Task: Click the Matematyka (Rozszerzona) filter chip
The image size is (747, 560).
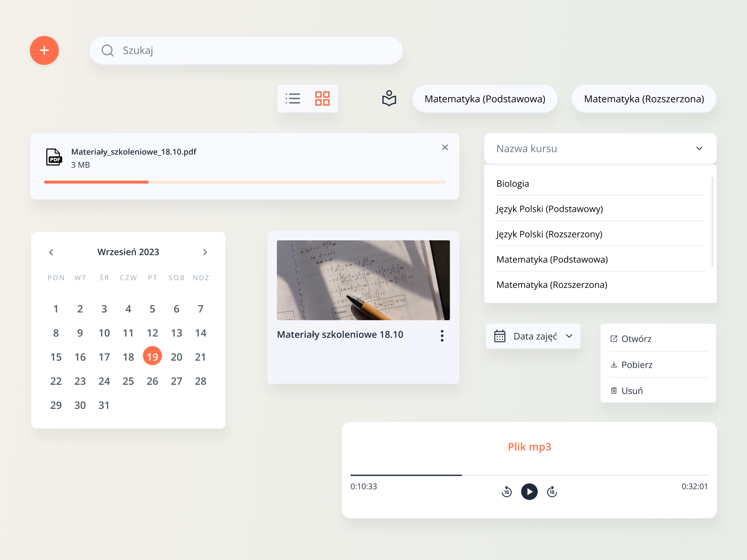Action: tap(644, 98)
